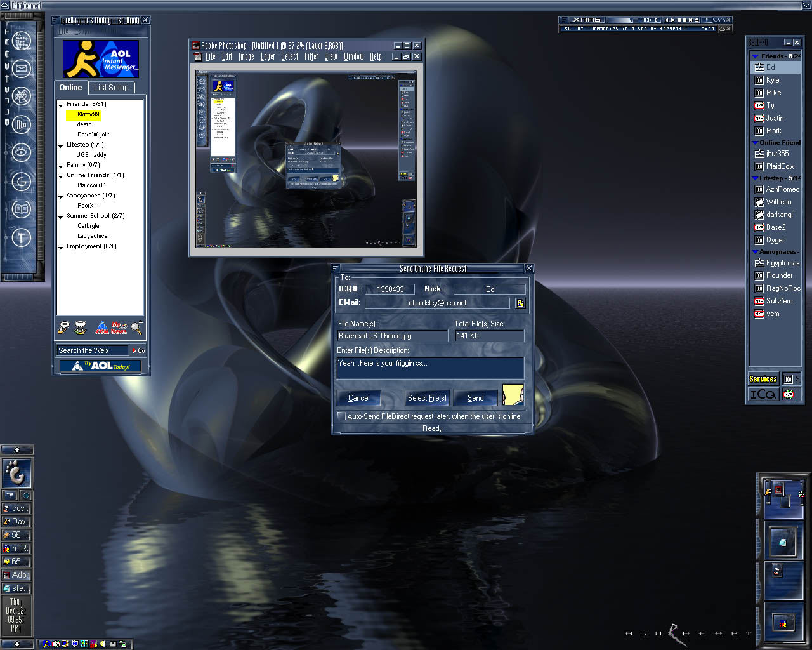Click the address book icon beside EMail field
The height and width of the screenshot is (650, 812).
click(x=520, y=303)
